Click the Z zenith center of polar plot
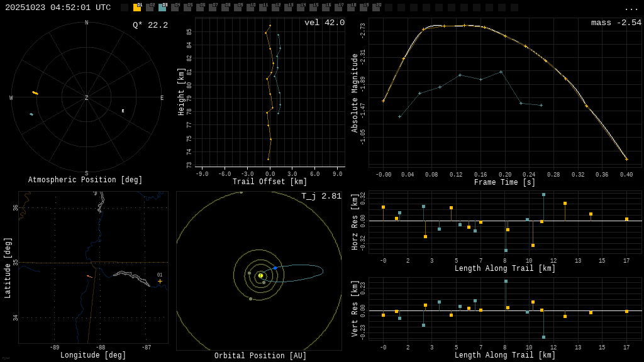644x362 pixels. click(87, 98)
